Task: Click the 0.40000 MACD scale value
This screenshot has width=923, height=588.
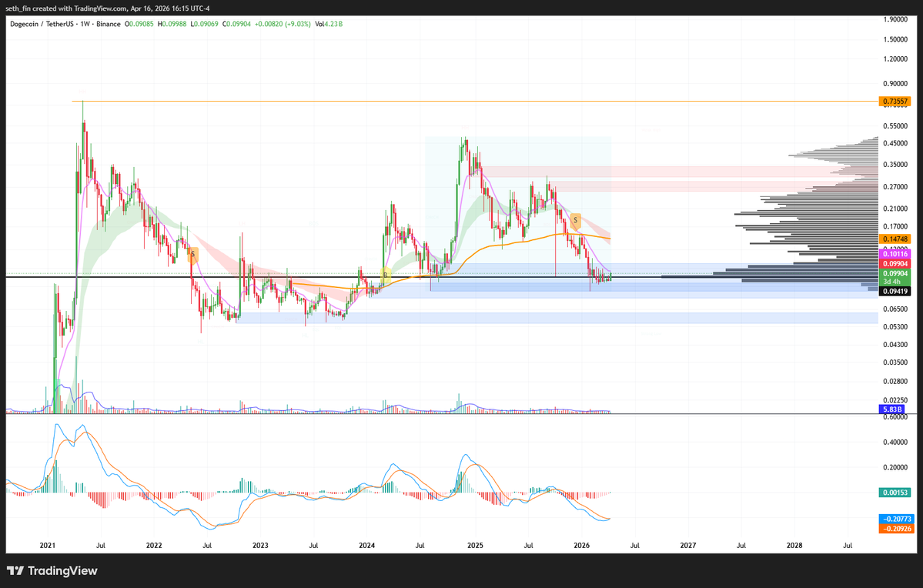Action: click(x=895, y=443)
